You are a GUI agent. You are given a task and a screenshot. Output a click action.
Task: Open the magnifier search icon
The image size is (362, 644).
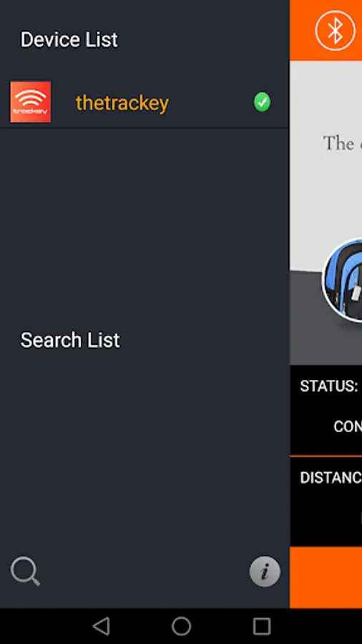point(25,571)
